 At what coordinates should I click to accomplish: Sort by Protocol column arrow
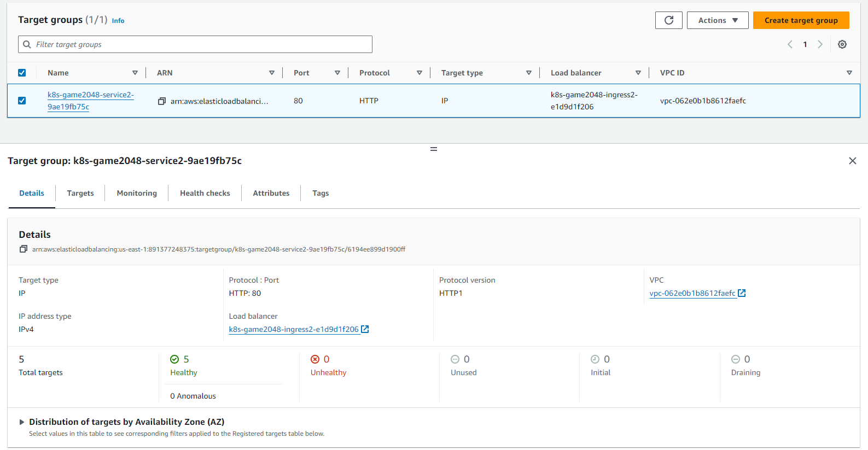point(420,73)
